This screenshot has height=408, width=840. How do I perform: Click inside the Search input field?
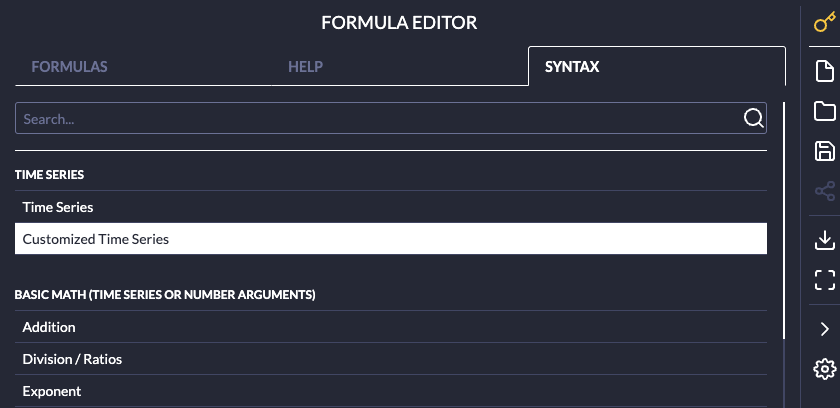pyautogui.click(x=380, y=118)
